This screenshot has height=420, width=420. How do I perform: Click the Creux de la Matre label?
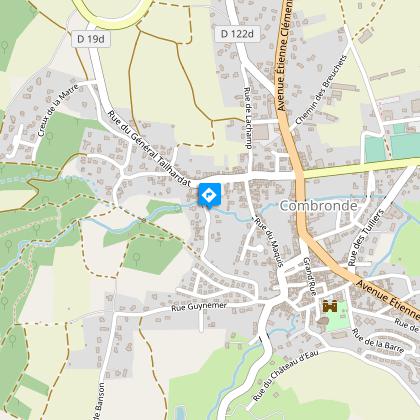coord(58,110)
